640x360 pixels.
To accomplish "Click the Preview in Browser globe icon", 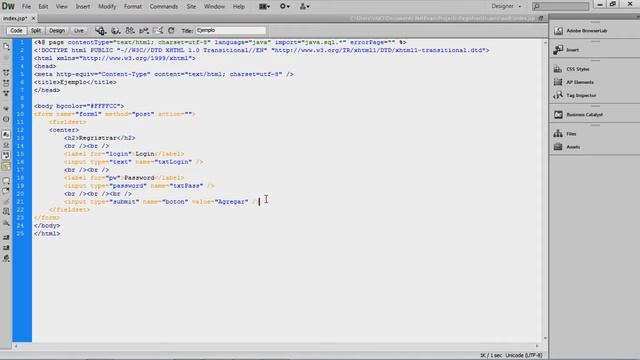I will [x=116, y=31].
